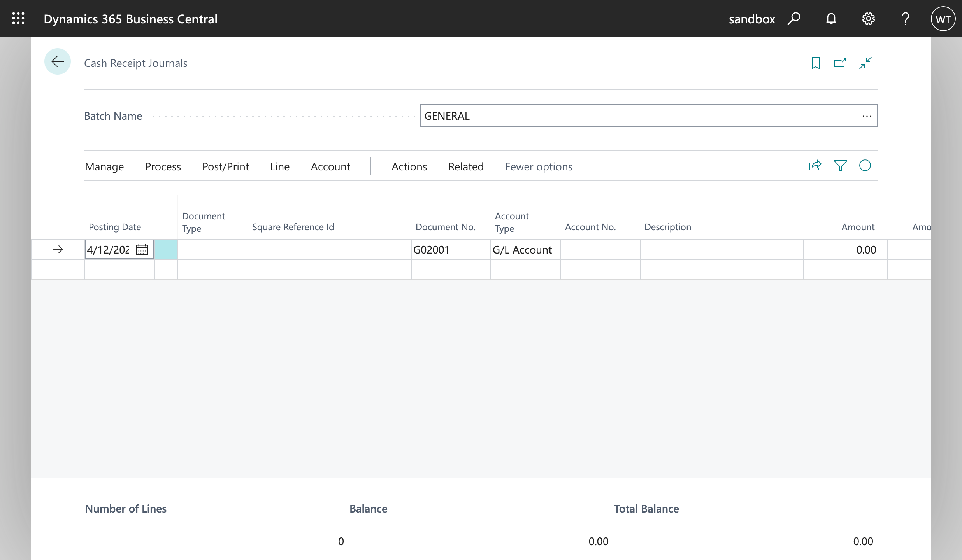Collapse the page with the shrink arrows icon
The height and width of the screenshot is (560, 962).
point(865,63)
